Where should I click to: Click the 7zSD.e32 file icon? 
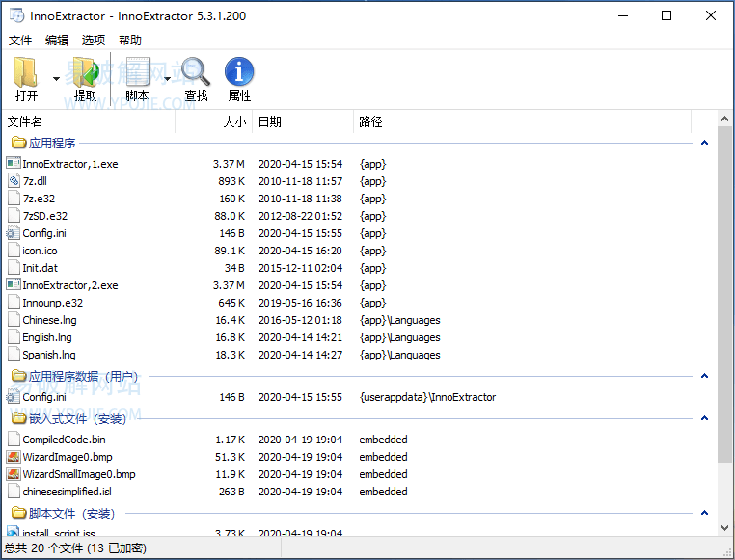[x=14, y=216]
